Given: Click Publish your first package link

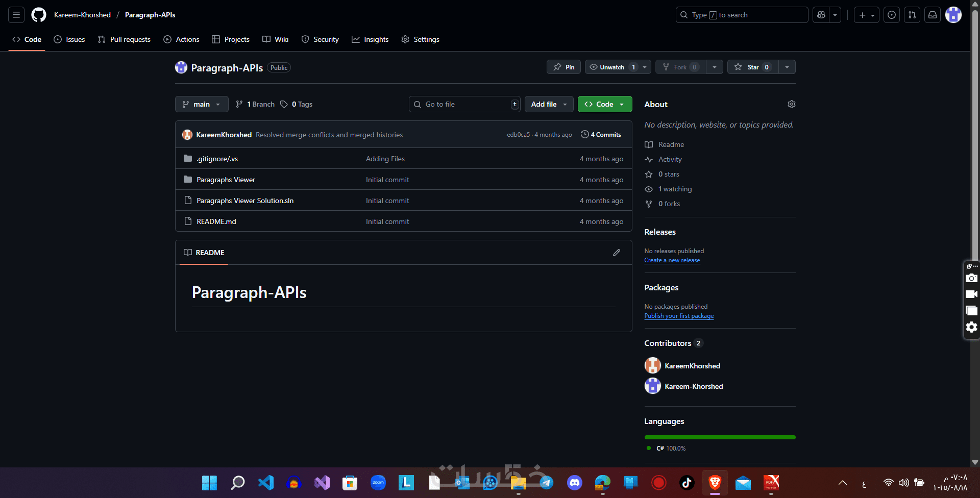Looking at the screenshot, I should 679,316.
